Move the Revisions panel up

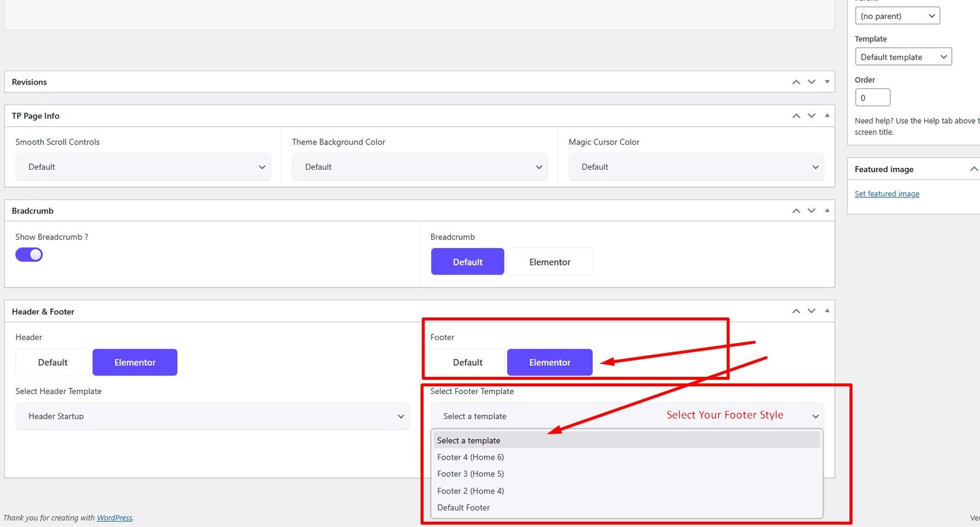(x=796, y=82)
